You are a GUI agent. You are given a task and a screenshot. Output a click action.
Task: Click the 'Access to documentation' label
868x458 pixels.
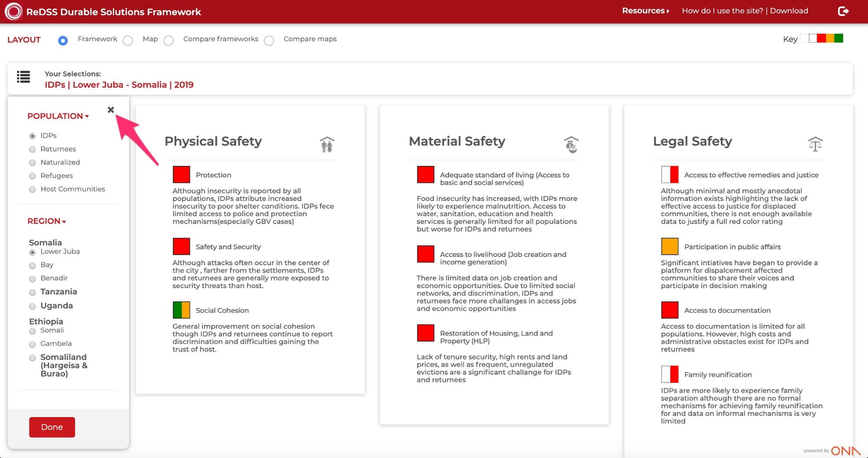(x=727, y=310)
